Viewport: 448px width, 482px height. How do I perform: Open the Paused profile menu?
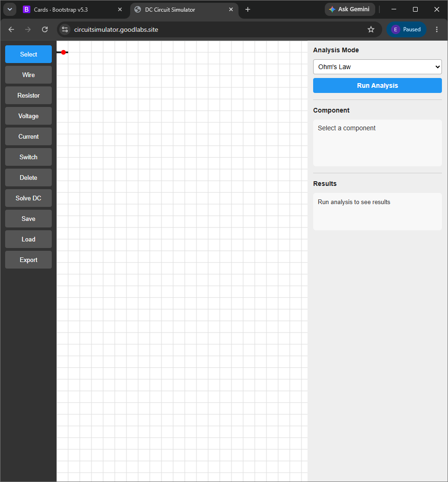[x=406, y=29]
